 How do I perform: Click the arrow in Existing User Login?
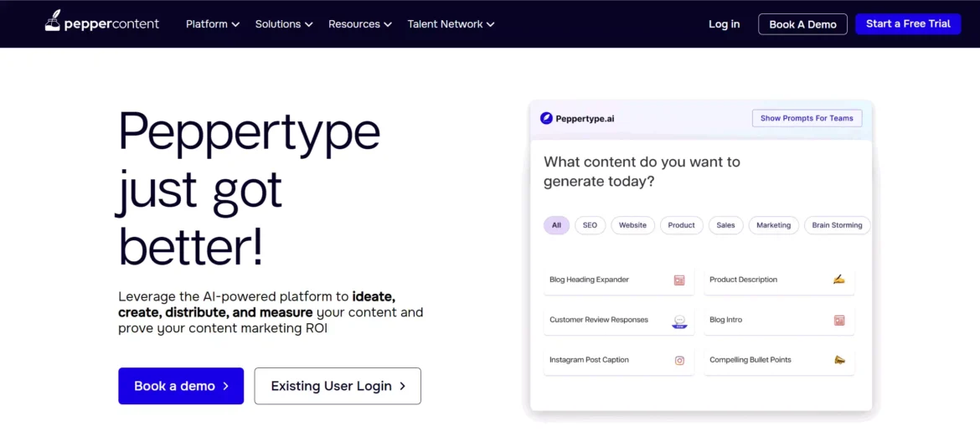click(x=403, y=387)
